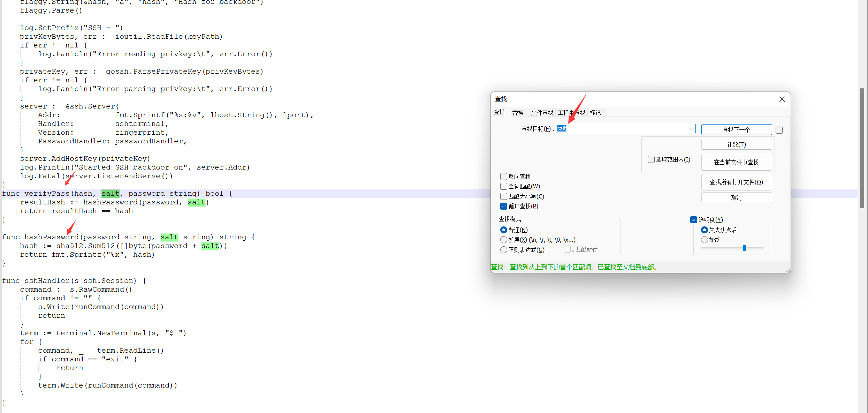This screenshot has width=868, height=413.
Task: Switch to the 替换 replace tab
Action: (x=518, y=113)
